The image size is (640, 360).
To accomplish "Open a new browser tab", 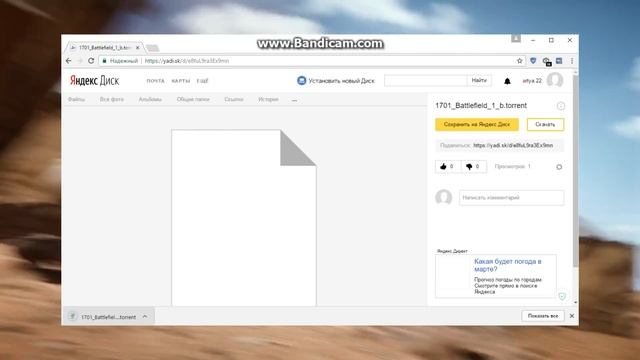I will pyautogui.click(x=153, y=48).
